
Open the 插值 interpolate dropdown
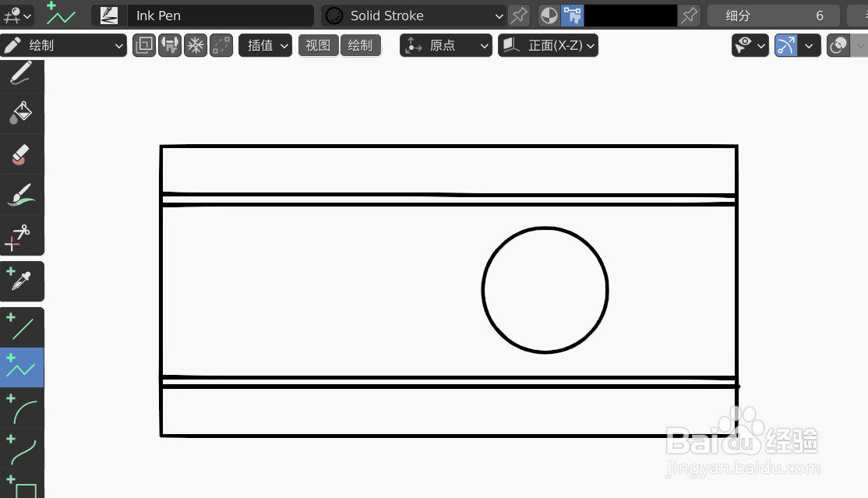(265, 45)
